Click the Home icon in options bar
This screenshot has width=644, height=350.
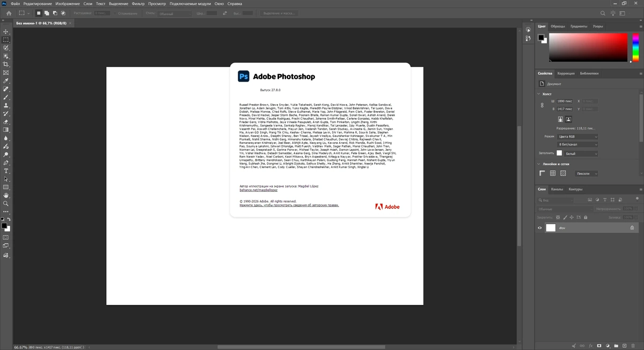click(9, 12)
